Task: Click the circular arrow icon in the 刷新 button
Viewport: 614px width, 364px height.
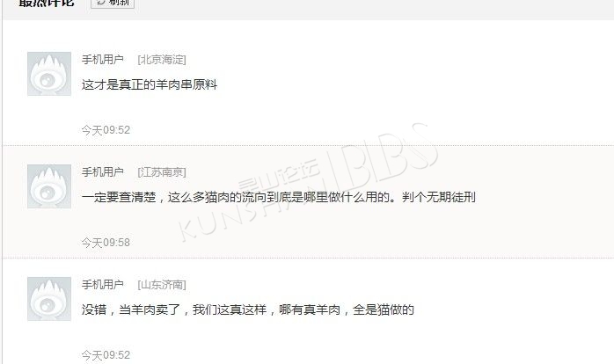Action: 101,3
